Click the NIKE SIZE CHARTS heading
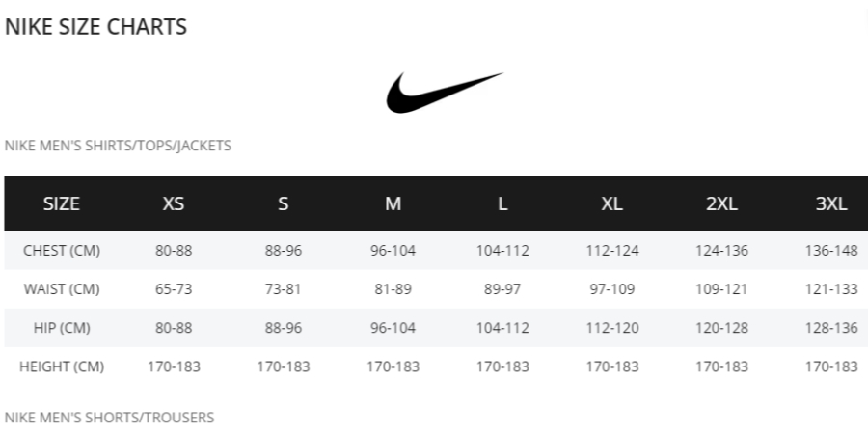 tap(95, 27)
